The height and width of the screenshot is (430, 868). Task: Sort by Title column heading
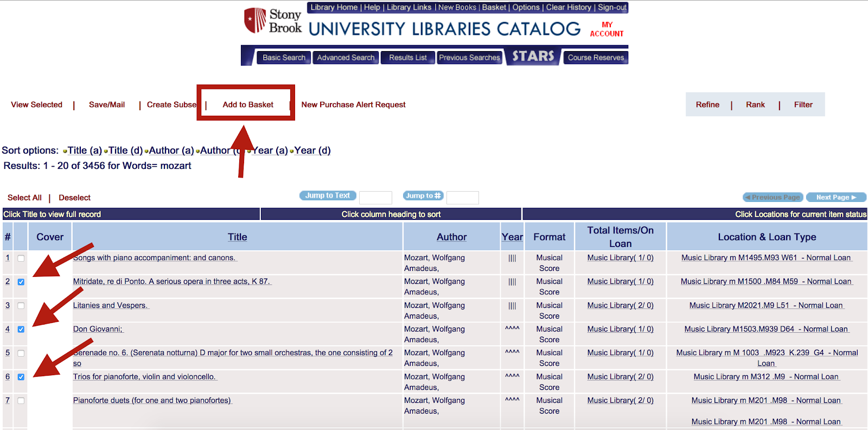(x=238, y=237)
